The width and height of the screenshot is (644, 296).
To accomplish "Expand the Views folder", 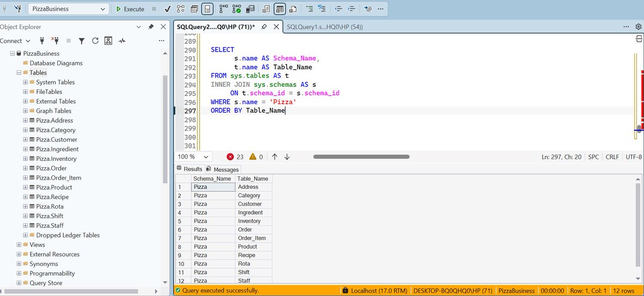I will tap(19, 245).
